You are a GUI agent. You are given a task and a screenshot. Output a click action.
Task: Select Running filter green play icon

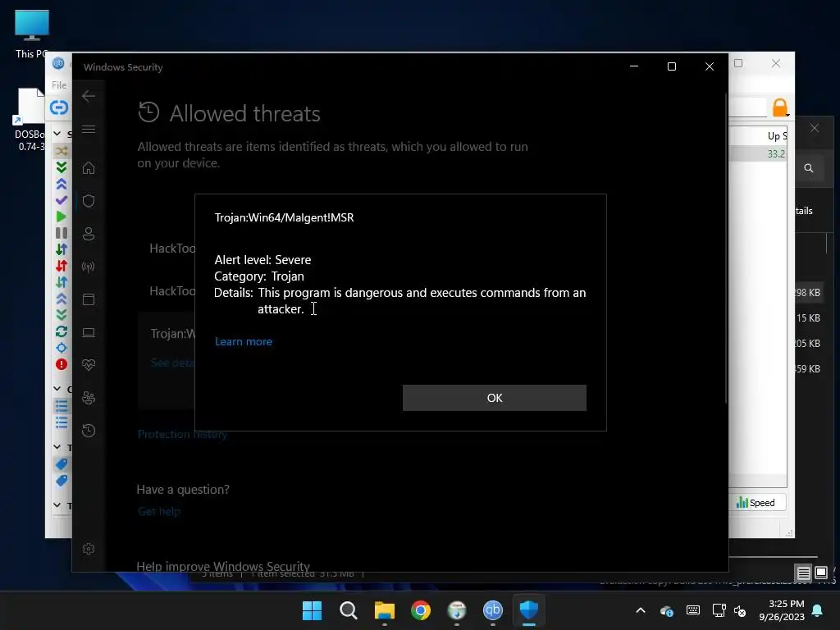[x=62, y=217]
